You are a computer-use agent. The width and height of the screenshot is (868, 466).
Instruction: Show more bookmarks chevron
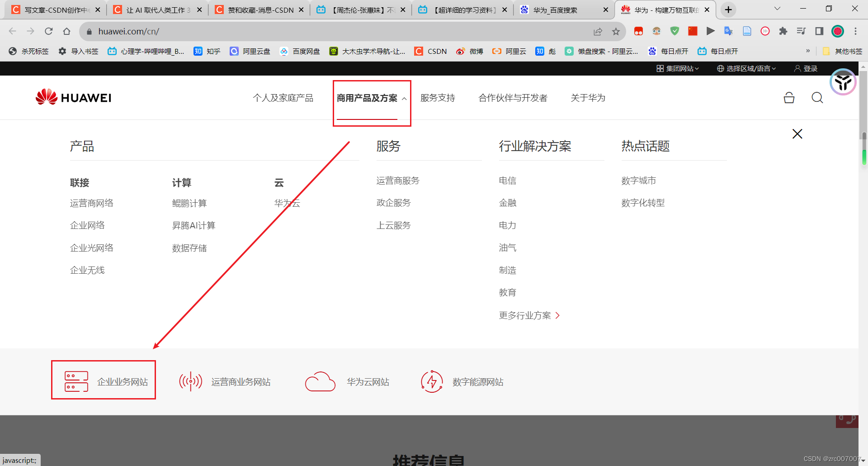808,51
